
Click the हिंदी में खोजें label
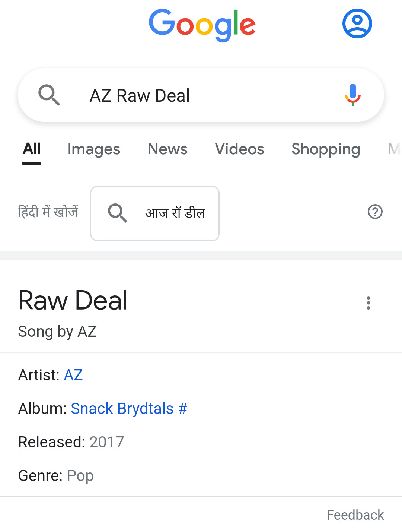(x=48, y=212)
